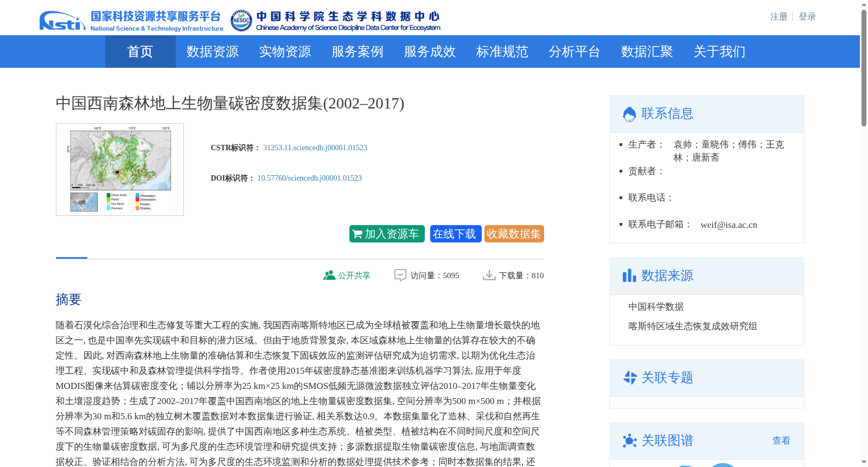Add dataset via 加入资源车 button

[387, 234]
